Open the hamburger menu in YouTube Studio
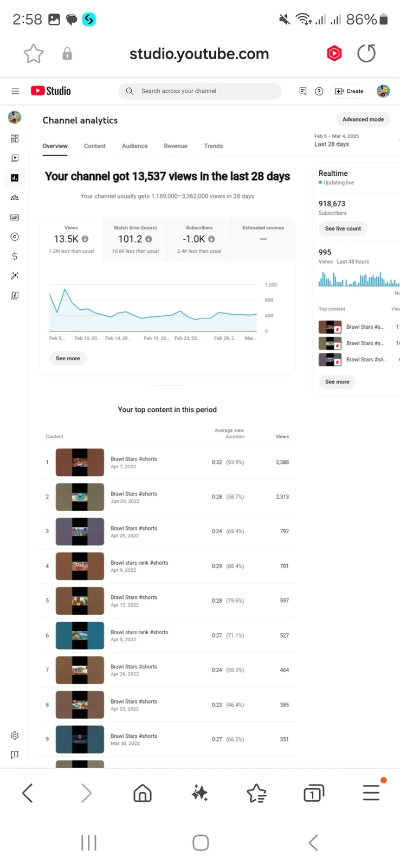This screenshot has height=868, width=400. click(15, 91)
